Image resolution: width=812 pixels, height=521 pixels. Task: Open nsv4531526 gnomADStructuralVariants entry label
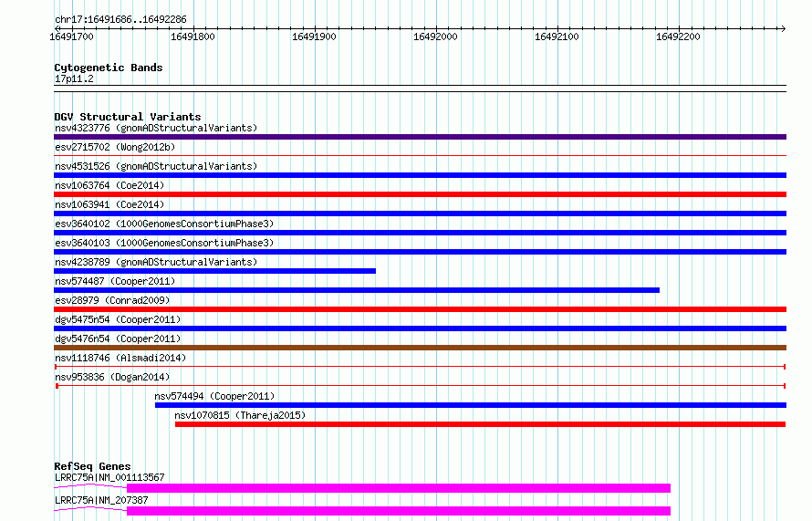coord(156,166)
